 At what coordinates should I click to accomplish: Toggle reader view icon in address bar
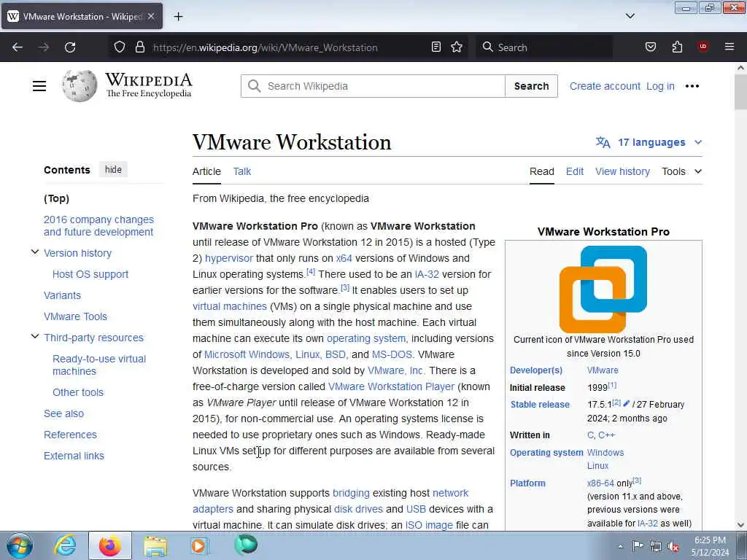click(x=436, y=47)
